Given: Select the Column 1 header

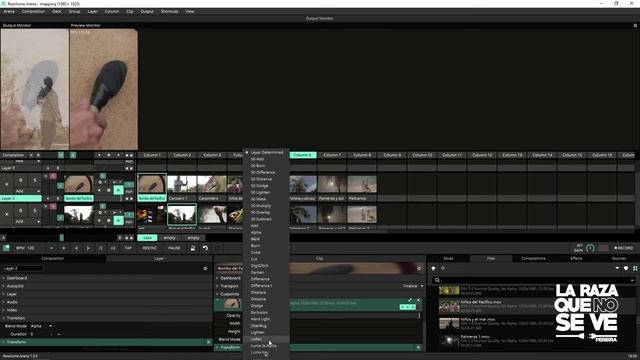Looking at the screenshot, I should coord(152,155).
